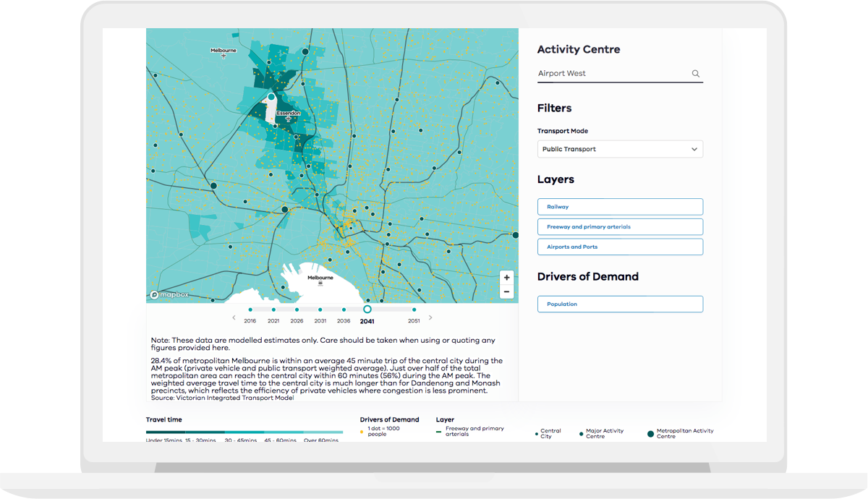Toggle the Railway layer

tap(620, 207)
